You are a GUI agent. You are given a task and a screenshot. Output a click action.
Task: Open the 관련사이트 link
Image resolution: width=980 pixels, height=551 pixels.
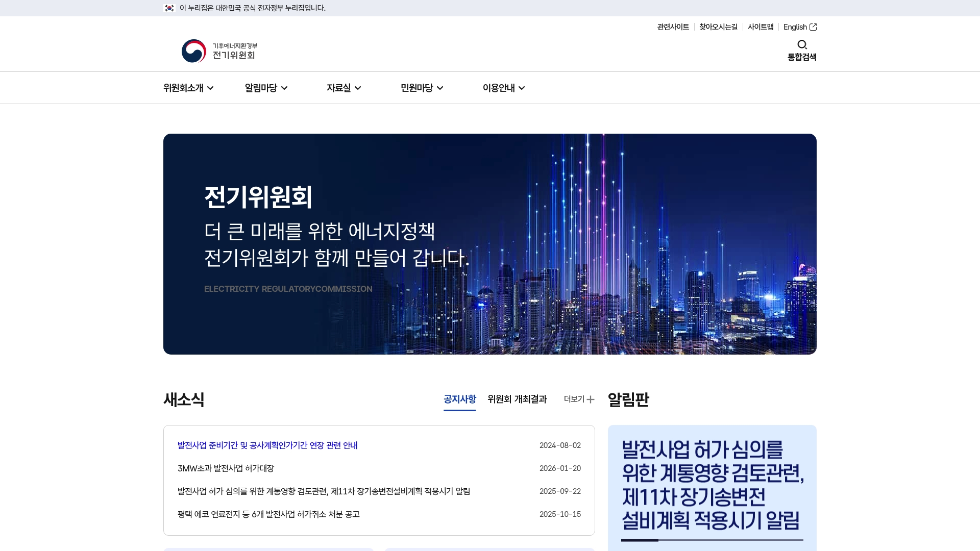tap(672, 27)
